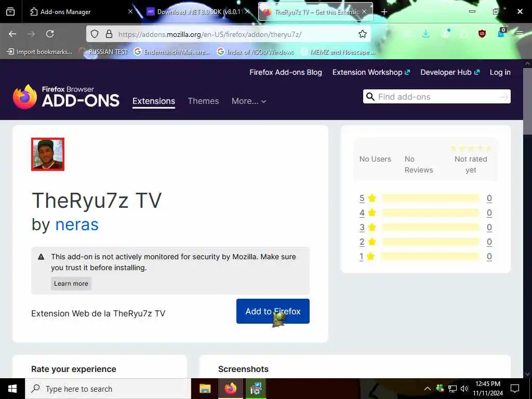The width and height of the screenshot is (532, 399).
Task: Click the 1-star rating bar
Action: [x=430, y=257]
